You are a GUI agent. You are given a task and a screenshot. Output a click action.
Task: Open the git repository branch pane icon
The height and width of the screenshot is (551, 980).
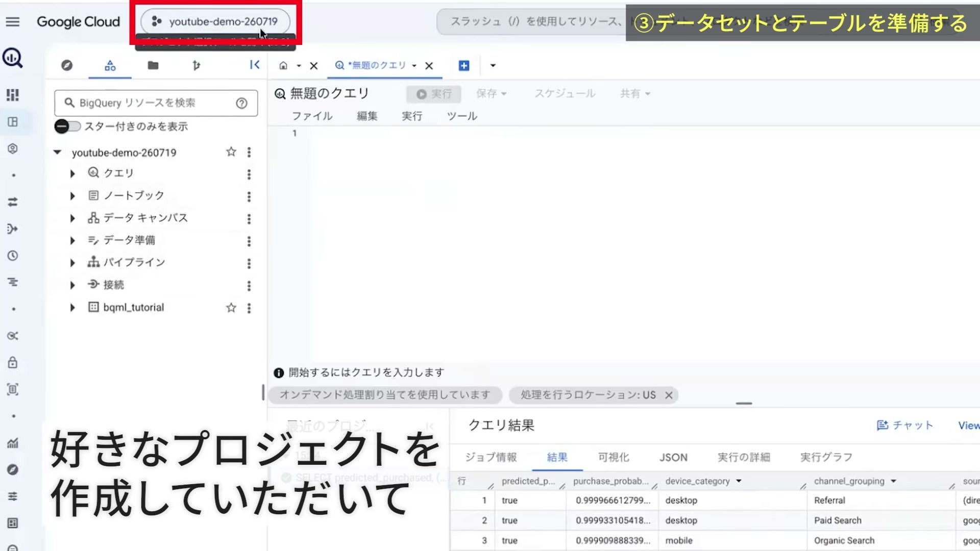[197, 65]
